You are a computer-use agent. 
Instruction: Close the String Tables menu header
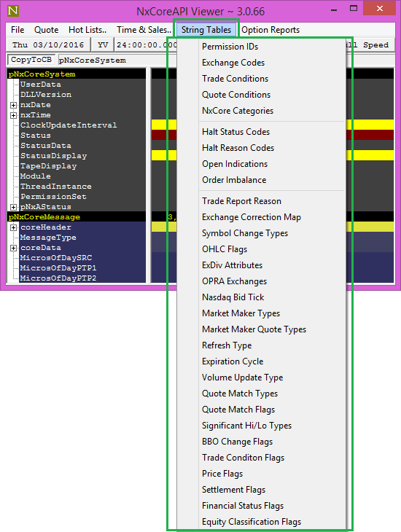click(x=206, y=30)
